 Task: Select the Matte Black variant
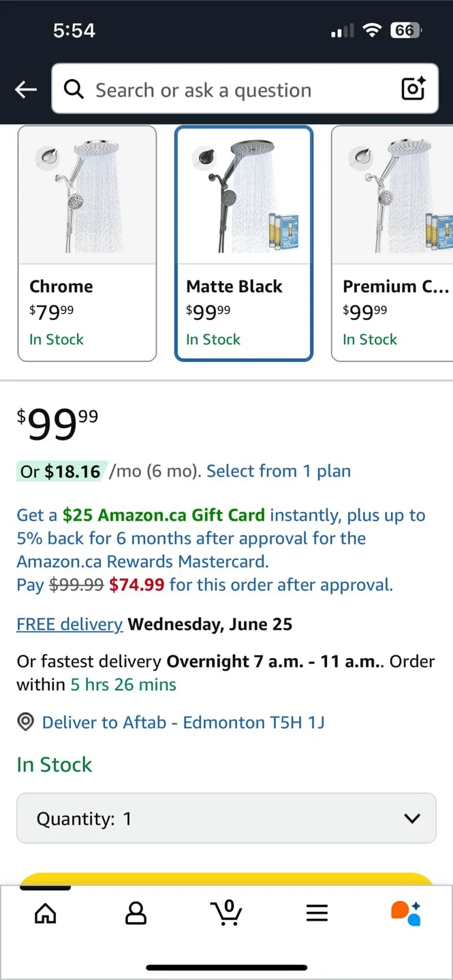(244, 244)
